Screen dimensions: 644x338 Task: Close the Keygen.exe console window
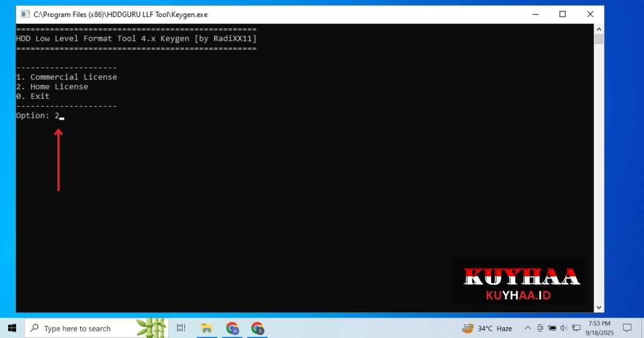coord(590,14)
